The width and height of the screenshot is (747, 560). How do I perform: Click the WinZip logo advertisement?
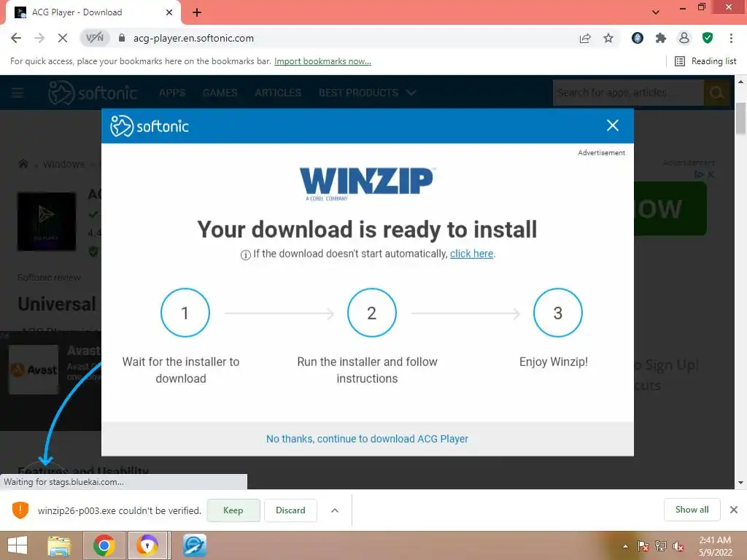[366, 184]
